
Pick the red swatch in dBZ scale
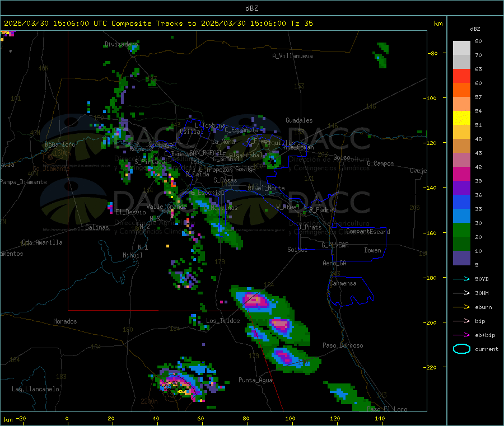tap(461, 76)
